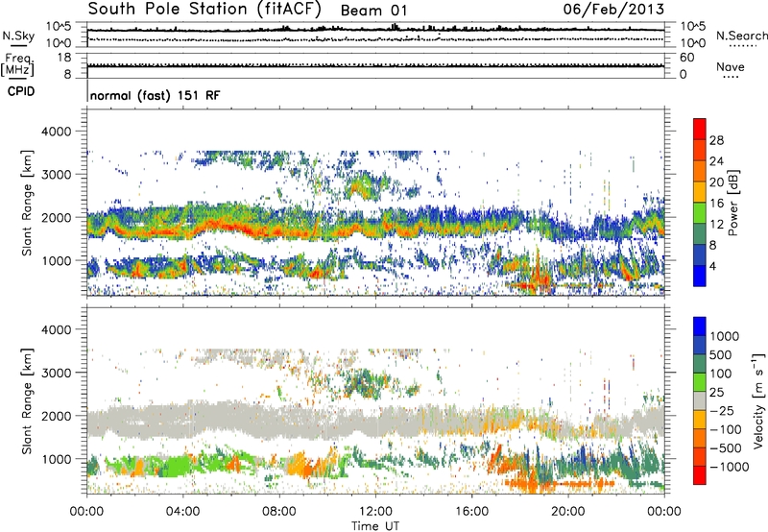
Task: Click the '4000' tick on power panel
Action: tap(57, 132)
